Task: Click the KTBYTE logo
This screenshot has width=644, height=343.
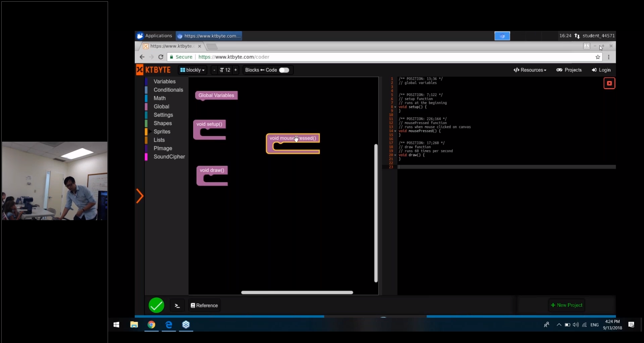Action: pos(154,70)
